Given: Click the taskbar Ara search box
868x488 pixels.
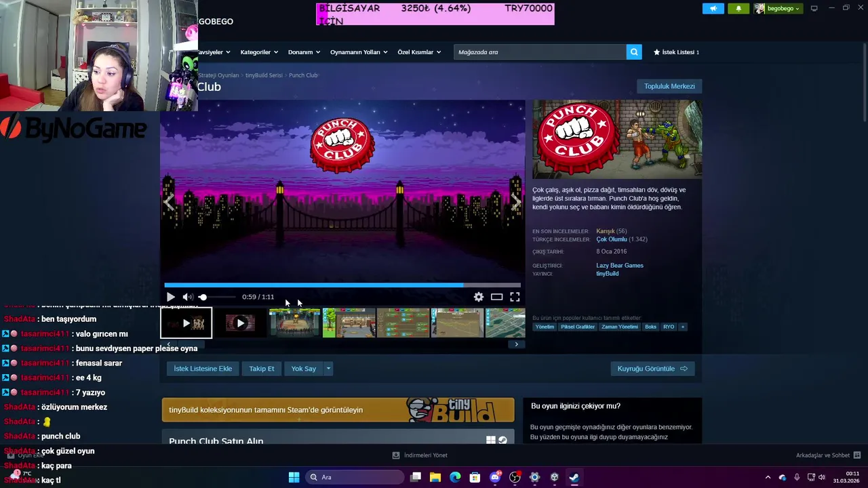Looking at the screenshot, I should click(354, 477).
